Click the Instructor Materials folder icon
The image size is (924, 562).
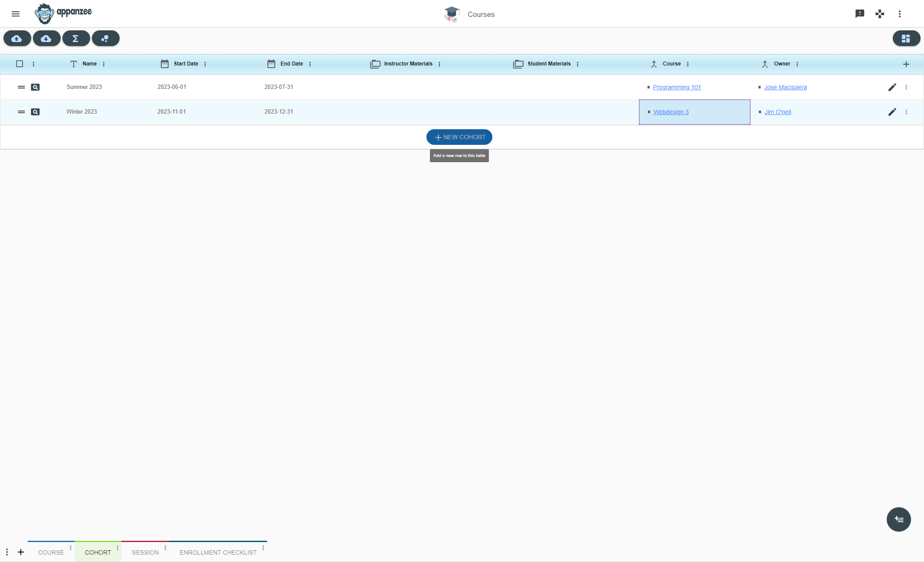click(x=375, y=64)
